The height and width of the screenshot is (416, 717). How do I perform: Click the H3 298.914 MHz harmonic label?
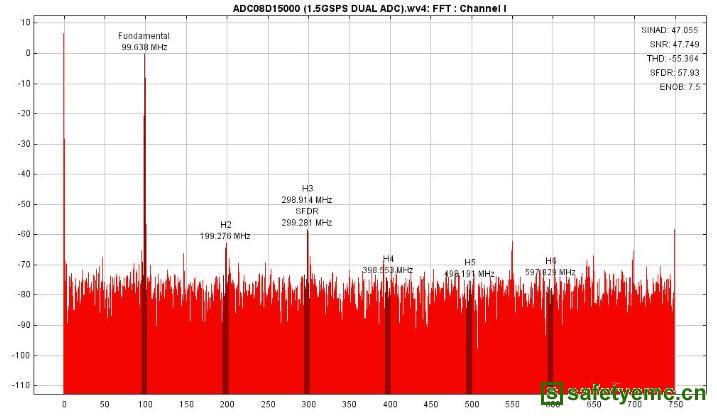tap(307, 194)
